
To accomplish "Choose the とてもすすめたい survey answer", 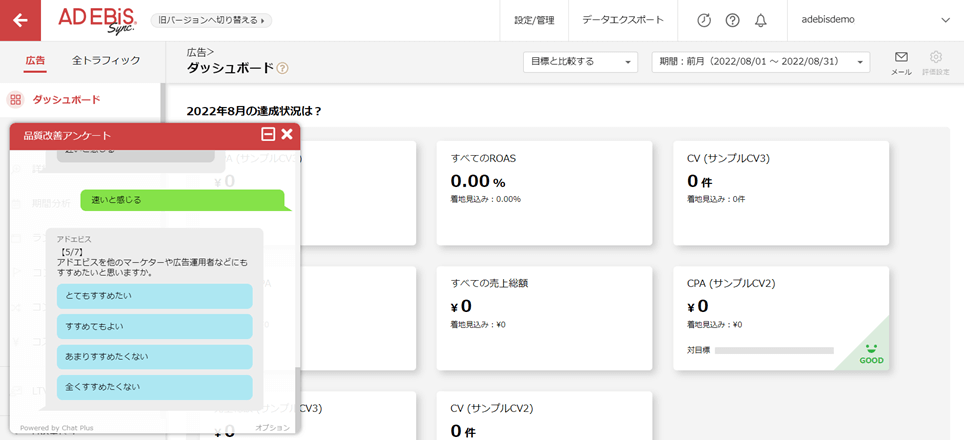I will coord(154,296).
